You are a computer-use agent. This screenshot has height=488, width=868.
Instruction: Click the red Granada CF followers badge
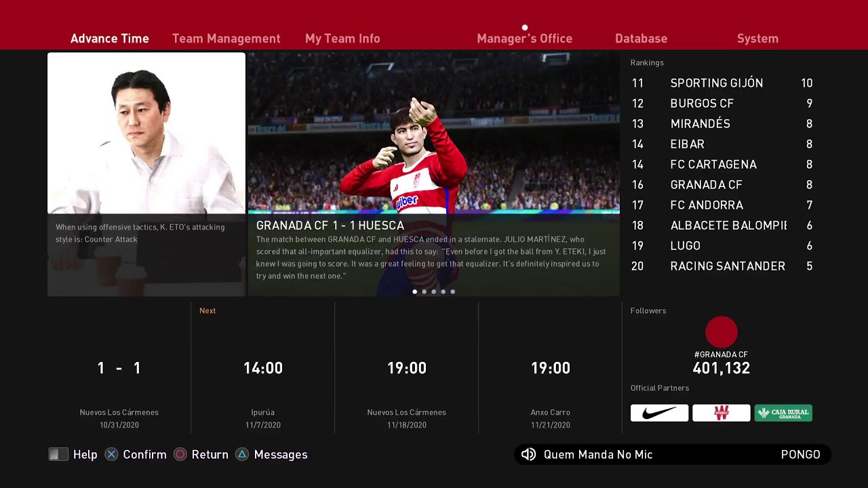(x=721, y=332)
